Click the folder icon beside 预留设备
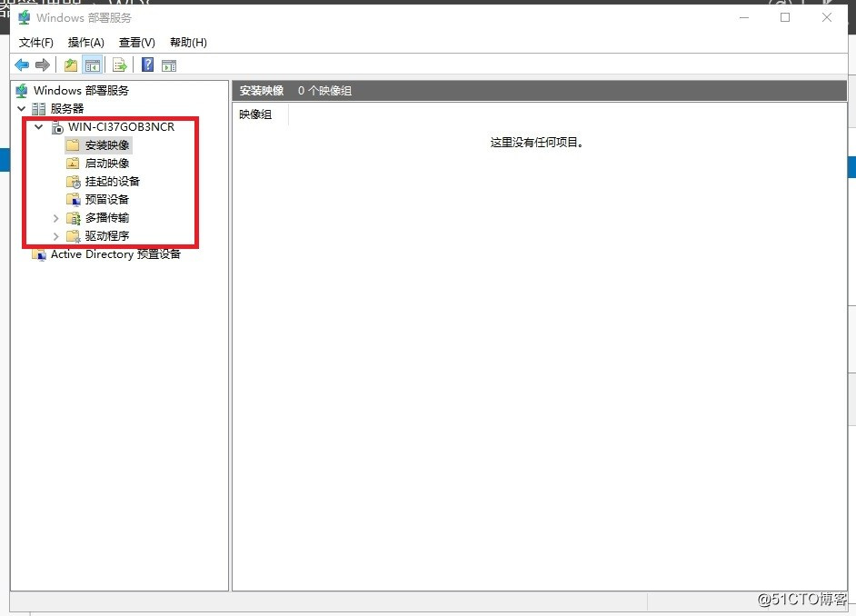 coord(74,200)
